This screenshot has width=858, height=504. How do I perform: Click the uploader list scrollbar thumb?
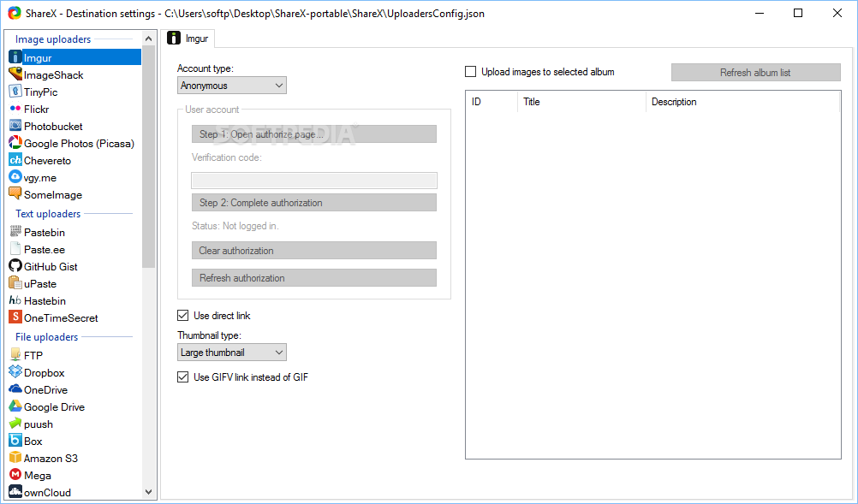[x=148, y=157]
